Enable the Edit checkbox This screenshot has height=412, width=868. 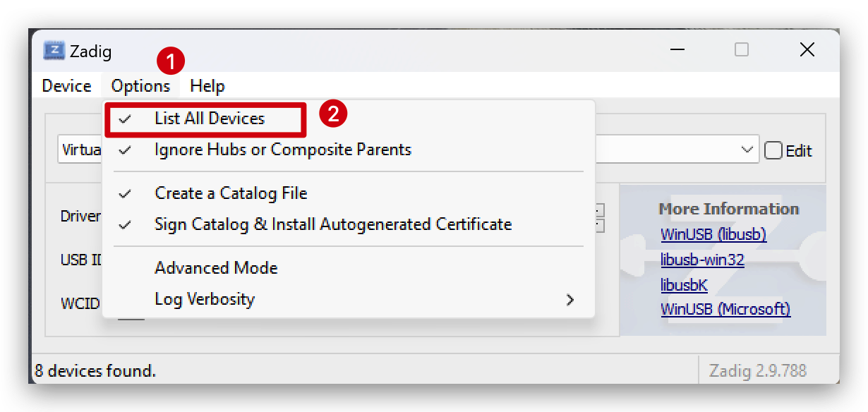tap(774, 150)
